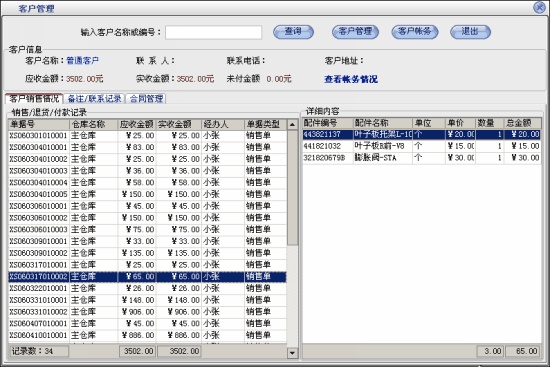
Task: Select part row 膨胀阀-STA
Action: (422, 158)
